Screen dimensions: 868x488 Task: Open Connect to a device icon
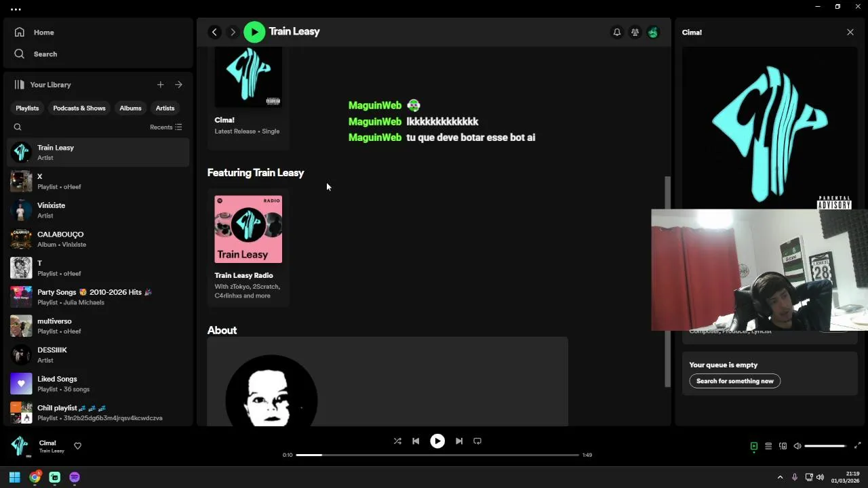click(x=783, y=446)
